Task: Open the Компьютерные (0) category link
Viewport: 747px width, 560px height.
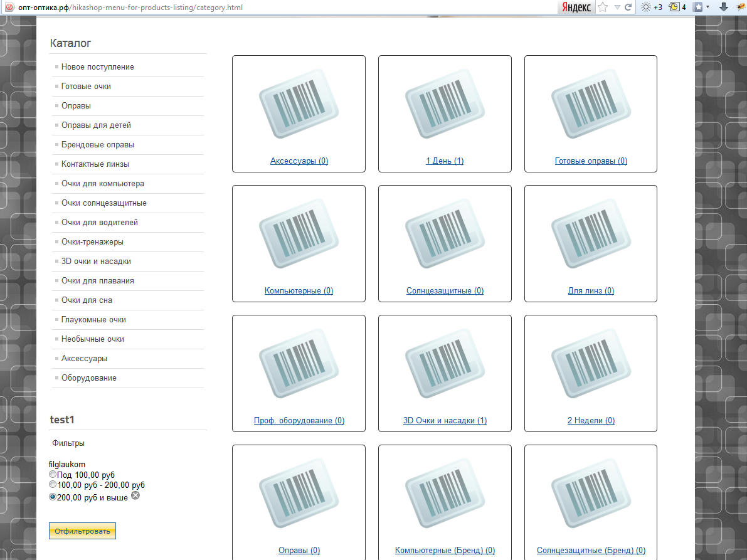Action: pyautogui.click(x=299, y=291)
